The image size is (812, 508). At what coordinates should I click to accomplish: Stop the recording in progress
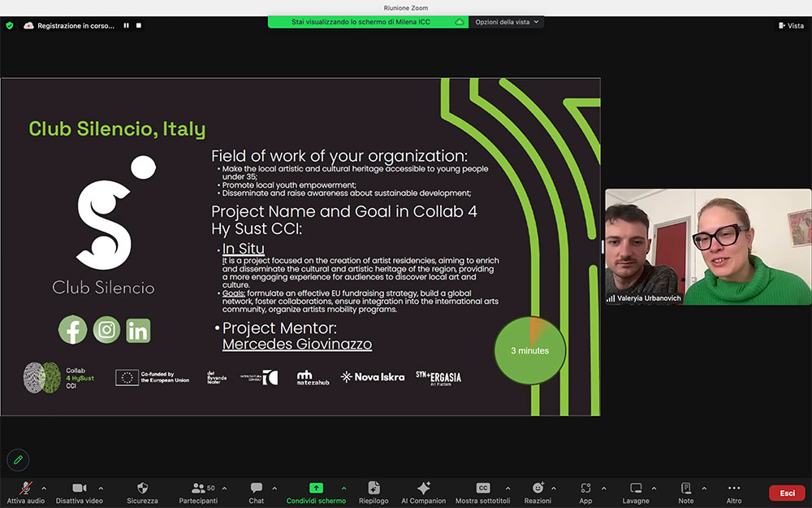[x=139, y=25]
